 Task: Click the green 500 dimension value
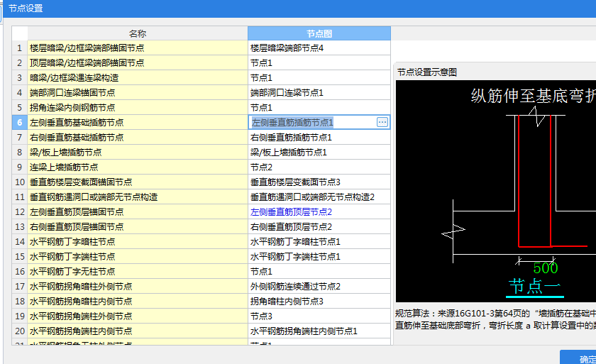coord(545,268)
